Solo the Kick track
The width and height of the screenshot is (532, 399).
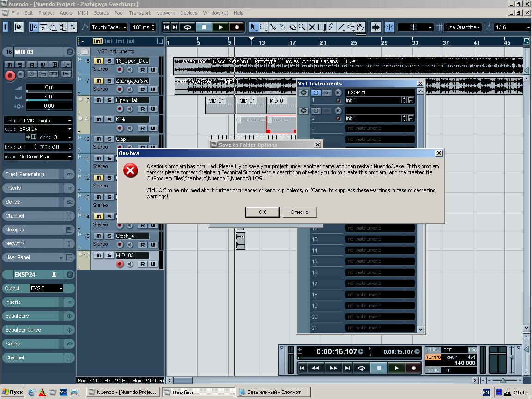pos(109,120)
